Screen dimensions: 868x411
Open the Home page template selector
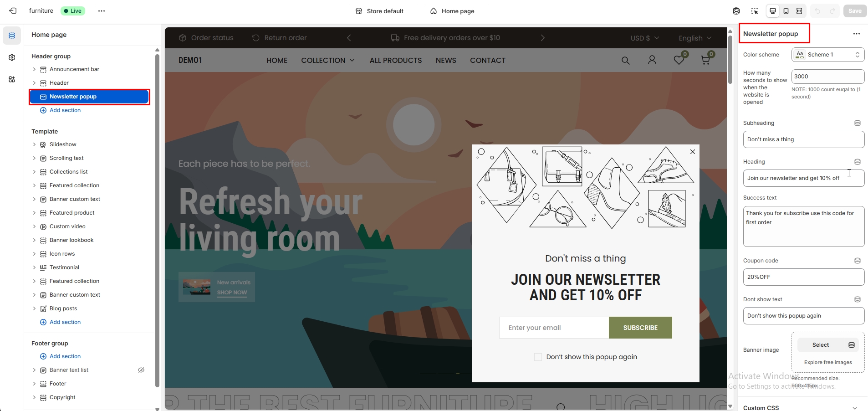[452, 11]
